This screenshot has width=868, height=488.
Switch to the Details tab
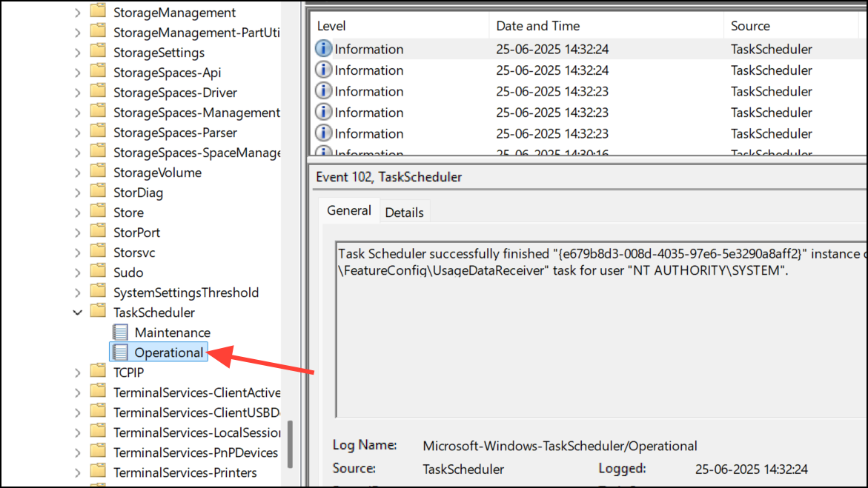coord(404,212)
